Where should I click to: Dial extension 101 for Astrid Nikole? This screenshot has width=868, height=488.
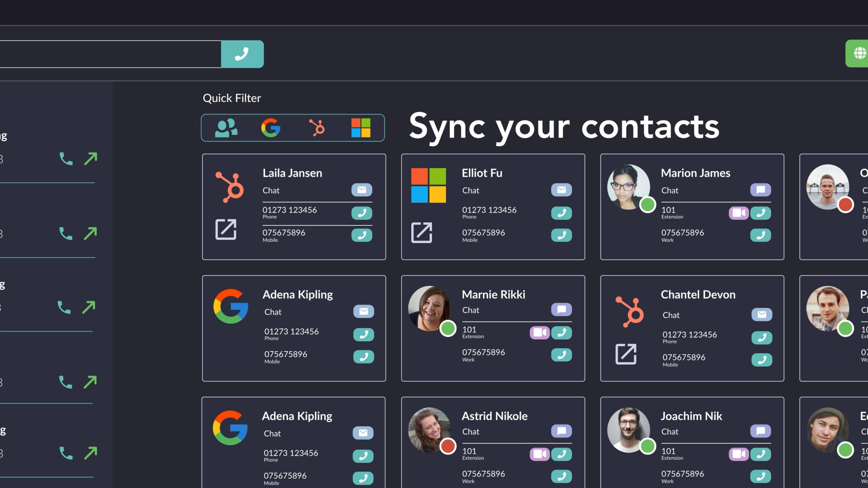tap(561, 454)
